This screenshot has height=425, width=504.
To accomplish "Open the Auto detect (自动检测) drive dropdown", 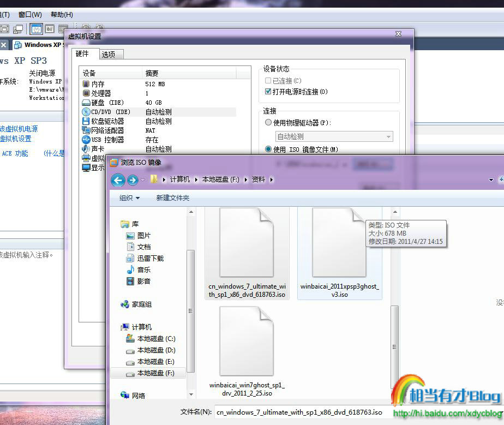I will (x=334, y=136).
